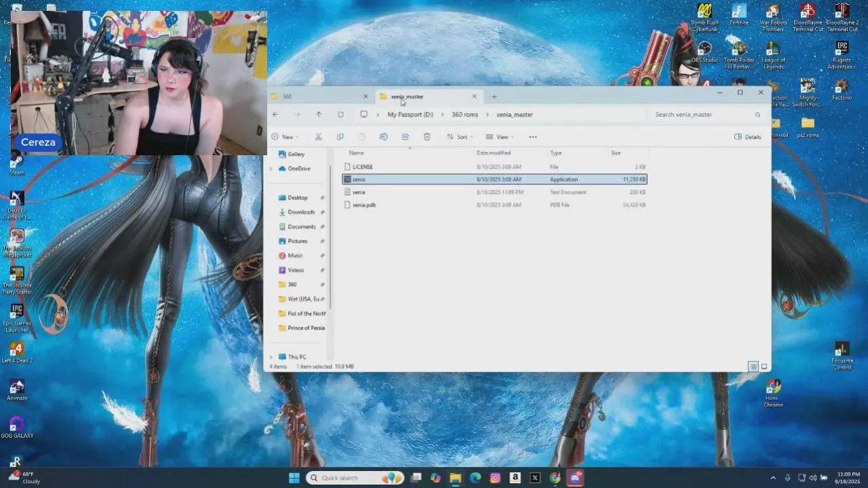Open Downloads in the navigation pane

[301, 212]
